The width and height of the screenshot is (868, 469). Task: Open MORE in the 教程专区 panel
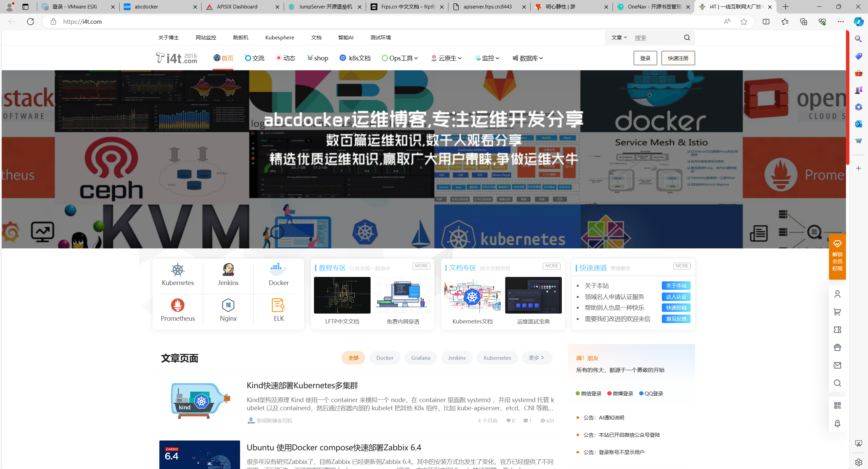[421, 266]
